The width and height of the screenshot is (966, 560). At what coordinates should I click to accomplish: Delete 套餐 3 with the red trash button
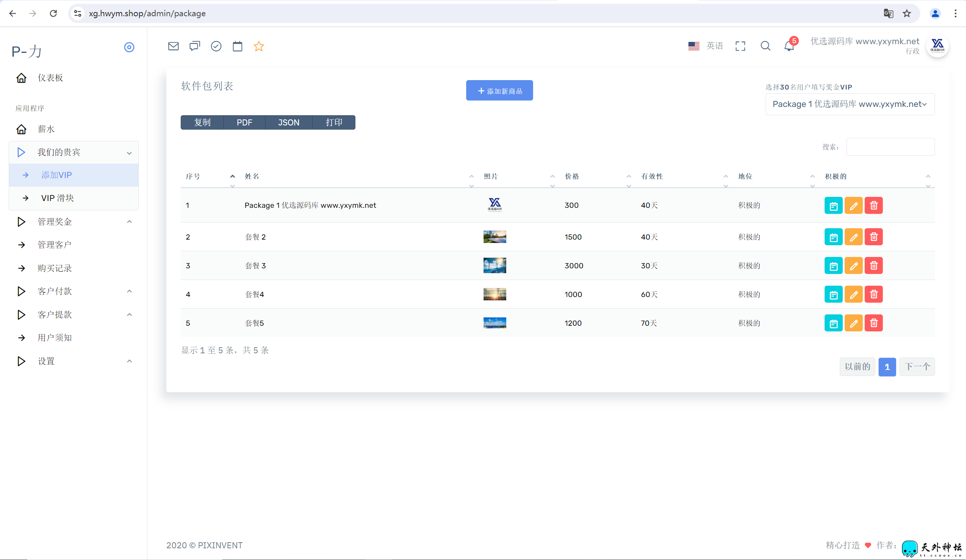(x=874, y=266)
